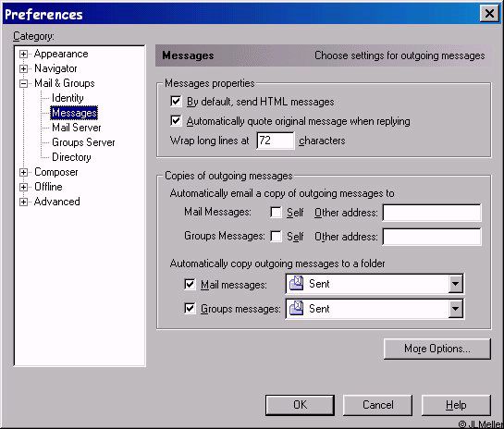Viewport: 504px width, 429px height.
Task: Toggle Groups messages folder copy checkbox
Action: click(x=190, y=309)
